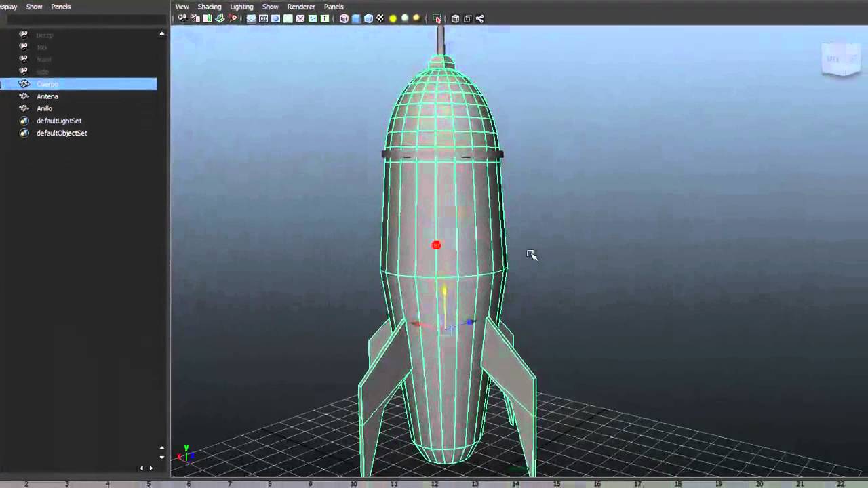Screen dimensions: 868x488
Task: Click frame 7 on the timeline
Action: [x=229, y=484]
